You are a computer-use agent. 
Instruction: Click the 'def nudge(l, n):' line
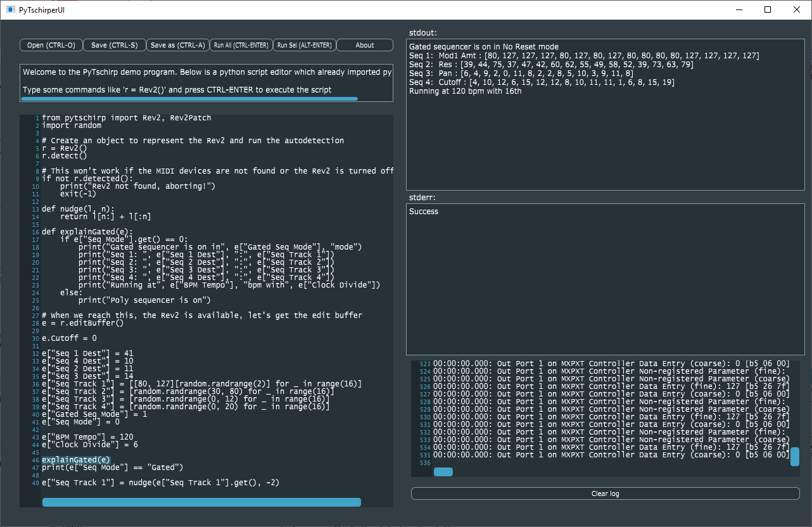(78, 209)
